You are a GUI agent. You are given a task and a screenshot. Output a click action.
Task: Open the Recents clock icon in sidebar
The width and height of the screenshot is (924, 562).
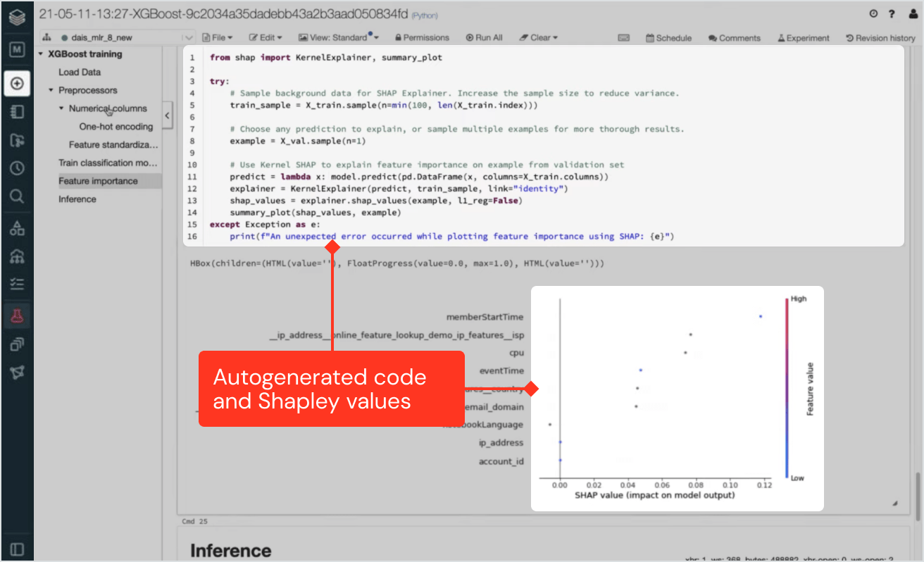pyautogui.click(x=18, y=168)
